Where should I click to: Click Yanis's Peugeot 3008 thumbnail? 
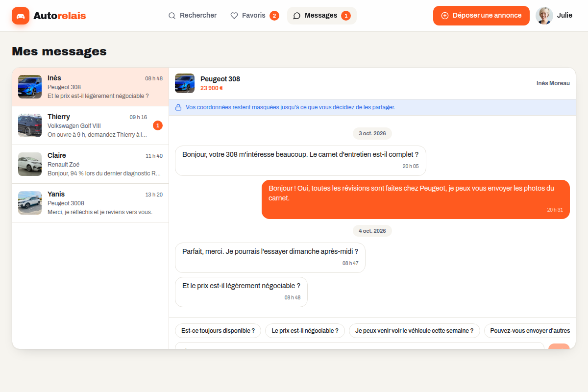pos(30,203)
